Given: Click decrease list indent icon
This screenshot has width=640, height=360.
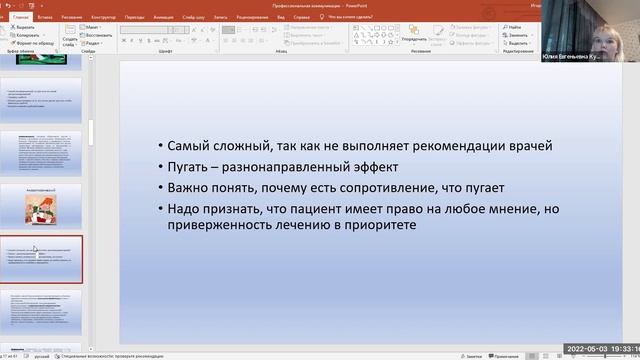Looking at the screenshot, I should pos(255,30).
